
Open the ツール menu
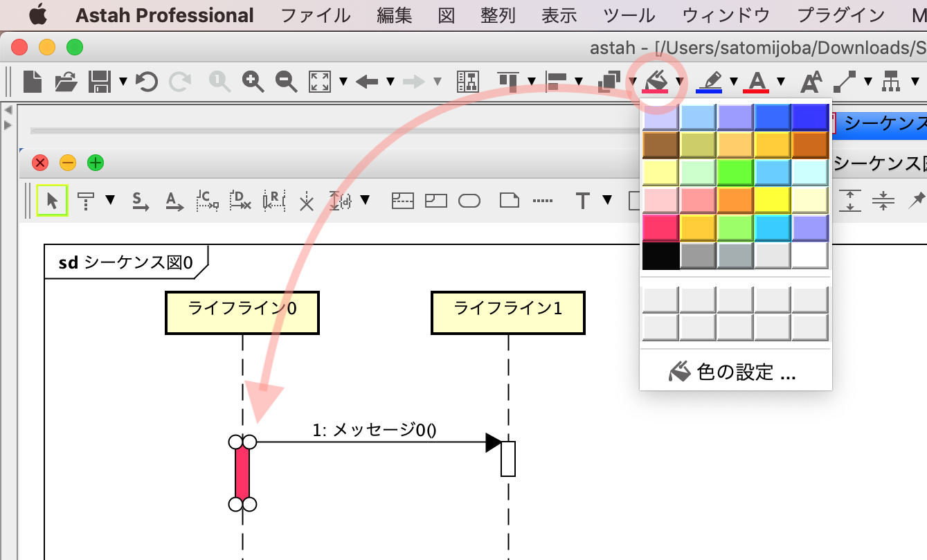coord(629,15)
